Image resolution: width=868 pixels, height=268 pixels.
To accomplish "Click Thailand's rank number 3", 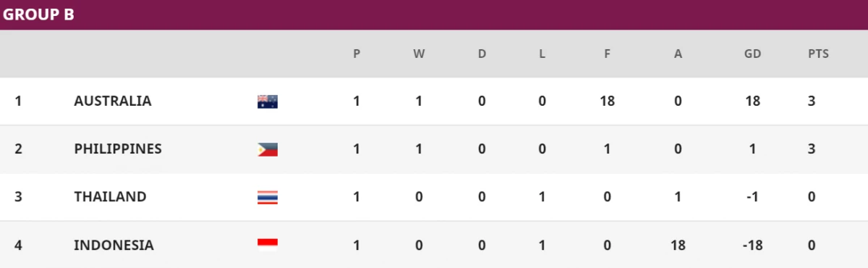I will [x=18, y=197].
